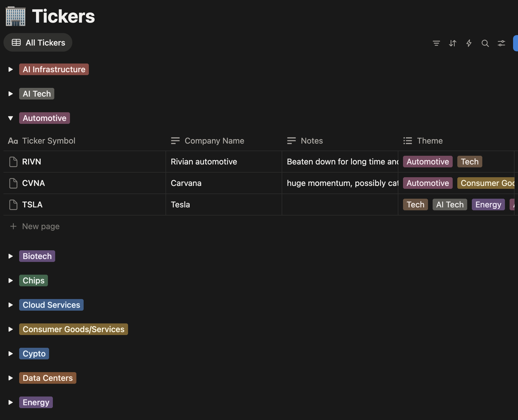This screenshot has height=420, width=518.
Task: Open the TSLA ticker entry
Action: click(x=32, y=204)
